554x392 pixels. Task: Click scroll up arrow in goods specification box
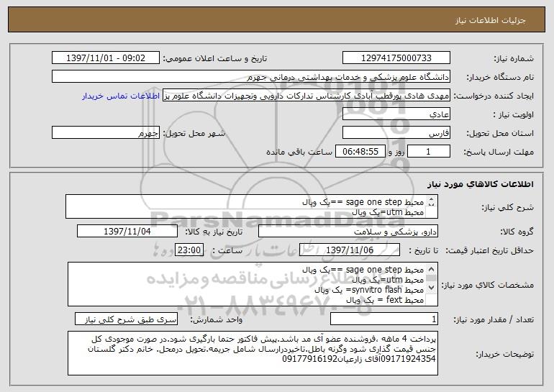(431, 270)
